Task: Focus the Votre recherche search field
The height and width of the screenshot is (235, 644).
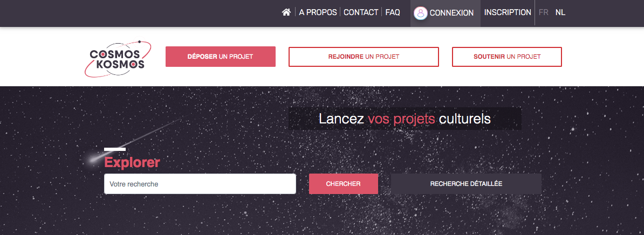Action: (x=200, y=184)
